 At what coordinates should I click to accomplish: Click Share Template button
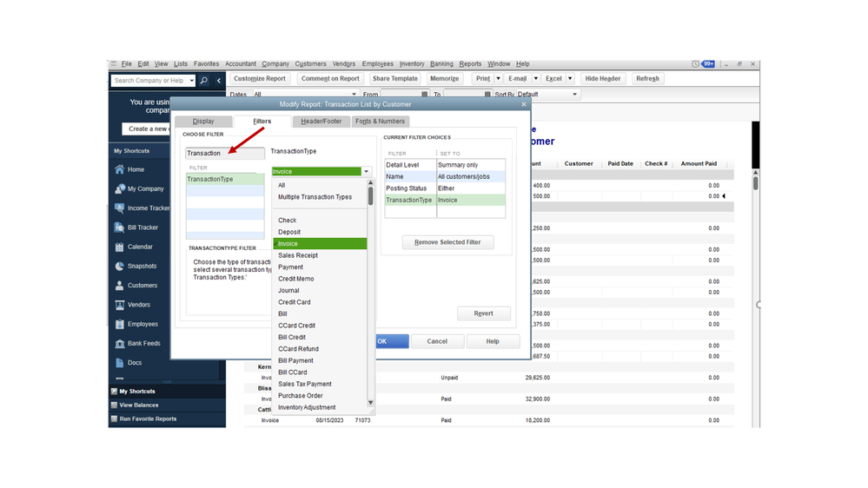tap(394, 78)
